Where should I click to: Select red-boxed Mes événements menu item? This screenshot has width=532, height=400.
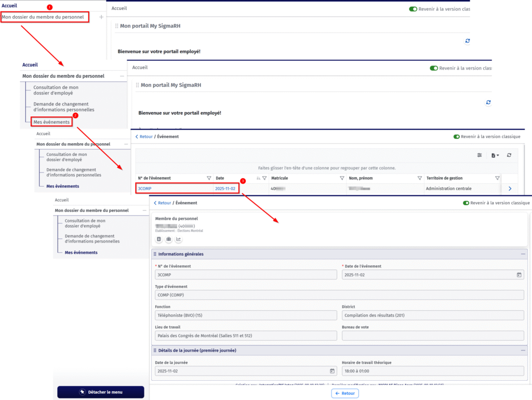click(51, 122)
